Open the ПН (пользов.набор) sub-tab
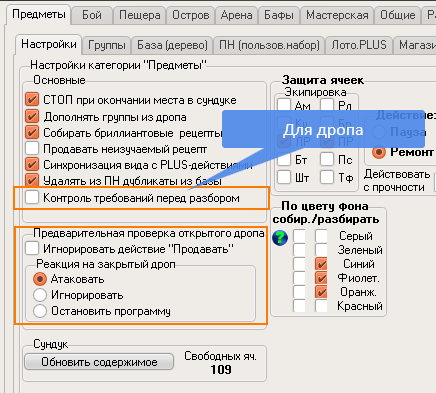This screenshot has width=436, height=393. 269,45
